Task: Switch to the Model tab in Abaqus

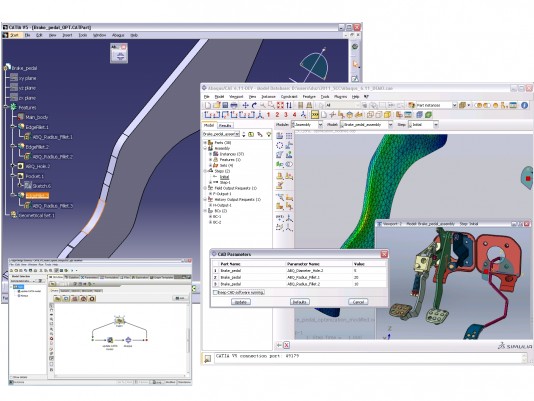Action: (x=209, y=125)
